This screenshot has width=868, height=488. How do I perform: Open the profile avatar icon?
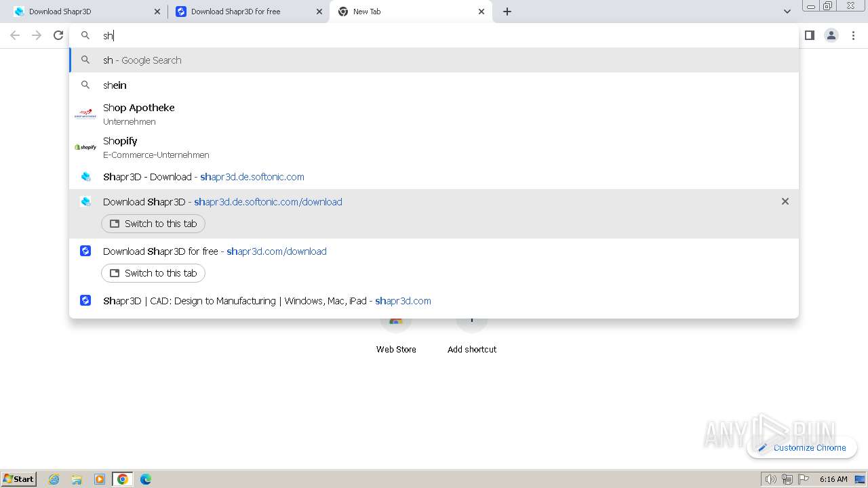831,35
